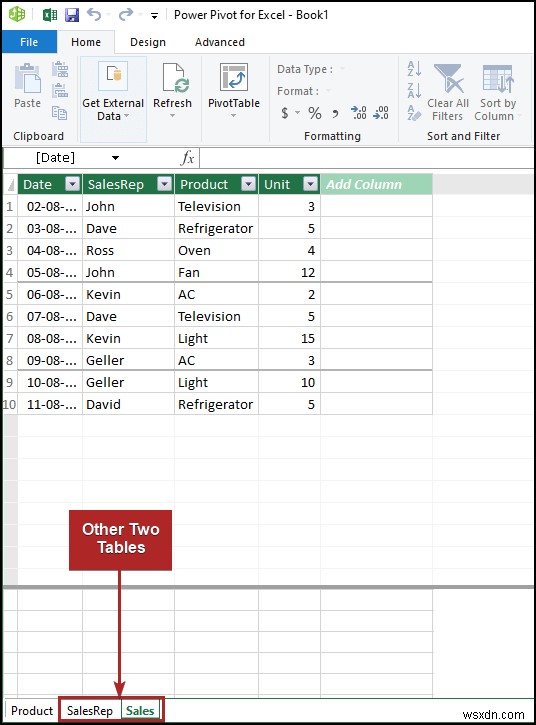Select Refrigerator in row 2

pyautogui.click(x=216, y=228)
